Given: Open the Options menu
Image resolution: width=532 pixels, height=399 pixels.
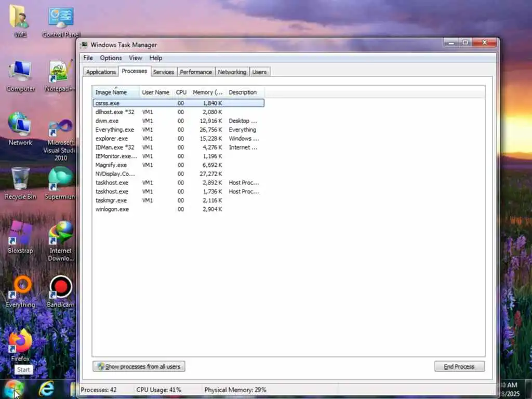Looking at the screenshot, I should pos(111,58).
